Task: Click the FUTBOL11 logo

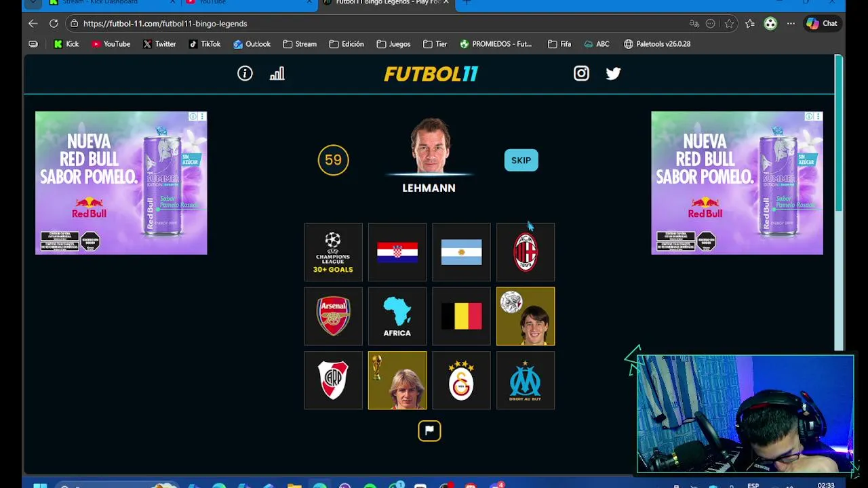Action: click(431, 74)
